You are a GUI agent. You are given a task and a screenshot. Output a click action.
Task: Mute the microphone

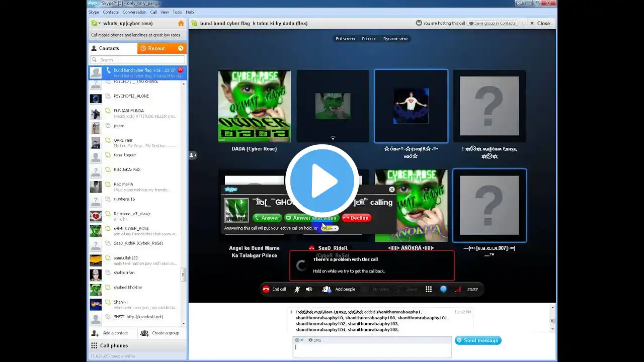297,289
